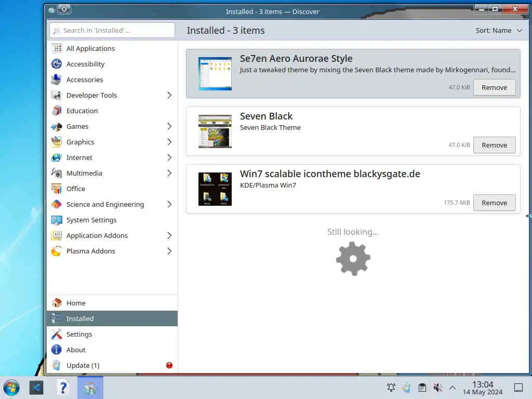Click the Settings tools icon

pos(57,334)
